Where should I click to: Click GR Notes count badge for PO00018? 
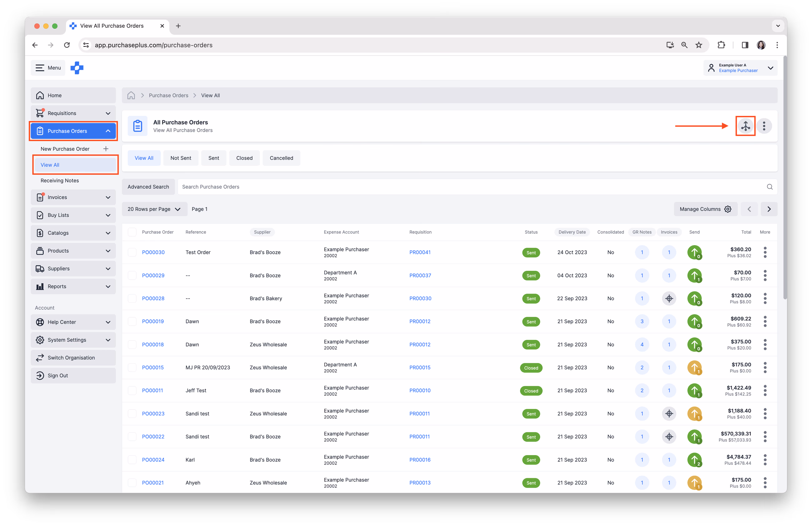coord(642,345)
